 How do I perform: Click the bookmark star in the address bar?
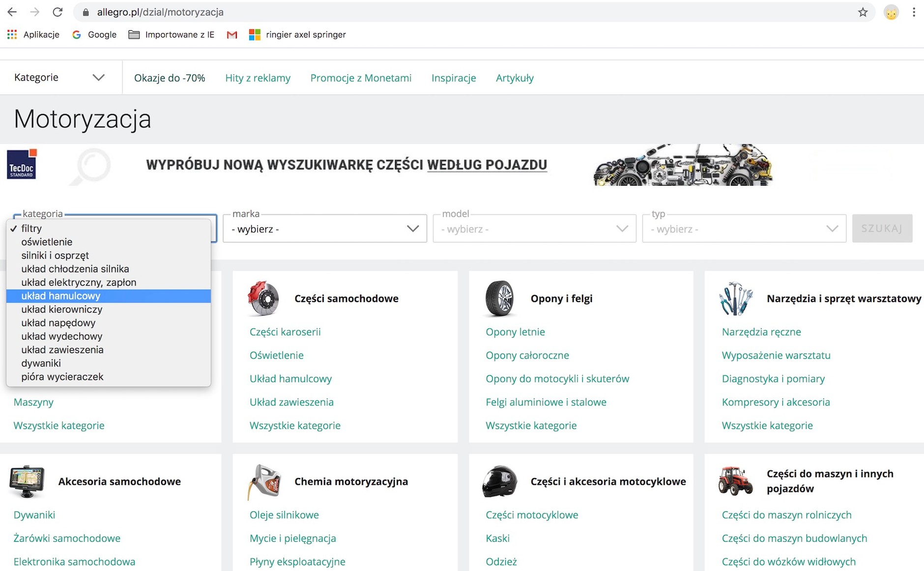tap(863, 12)
